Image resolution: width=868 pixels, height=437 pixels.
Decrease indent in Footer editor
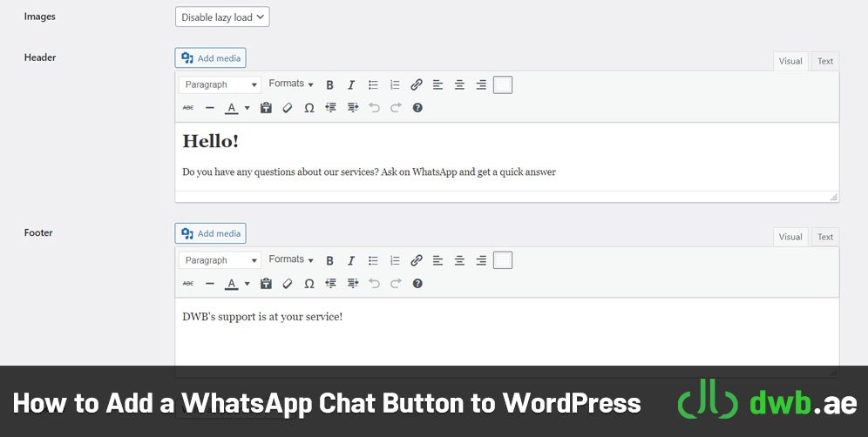pos(331,283)
